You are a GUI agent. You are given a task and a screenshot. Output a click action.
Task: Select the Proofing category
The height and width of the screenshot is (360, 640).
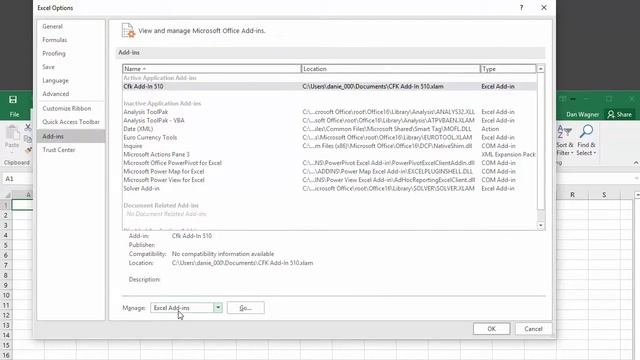pyautogui.click(x=54, y=53)
